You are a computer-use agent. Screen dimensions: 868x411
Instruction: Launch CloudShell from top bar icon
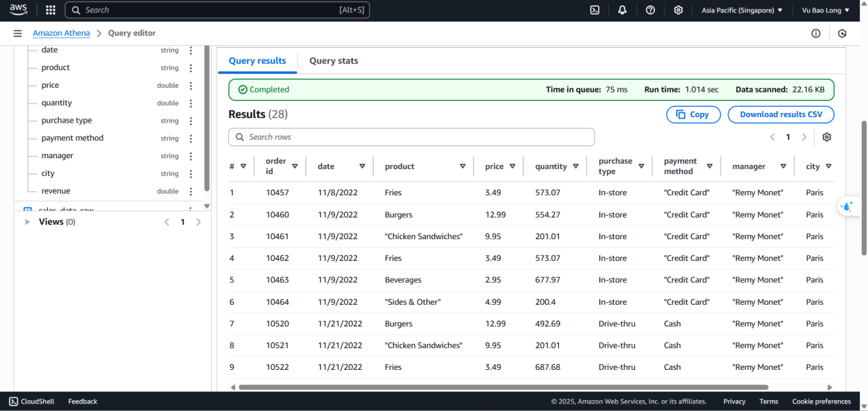point(595,10)
